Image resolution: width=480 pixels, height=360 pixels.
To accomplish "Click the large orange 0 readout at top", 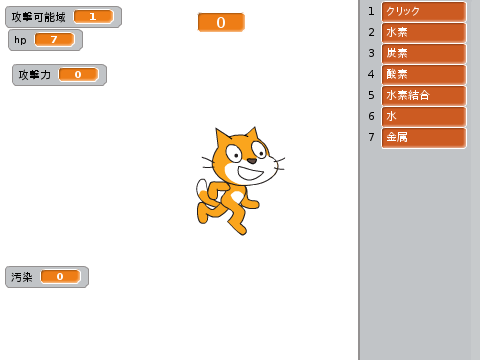I will 221,22.
